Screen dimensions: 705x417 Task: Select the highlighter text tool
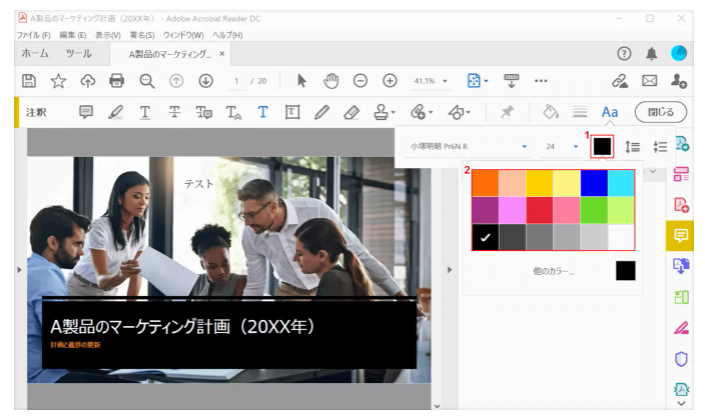pyautogui.click(x=116, y=112)
